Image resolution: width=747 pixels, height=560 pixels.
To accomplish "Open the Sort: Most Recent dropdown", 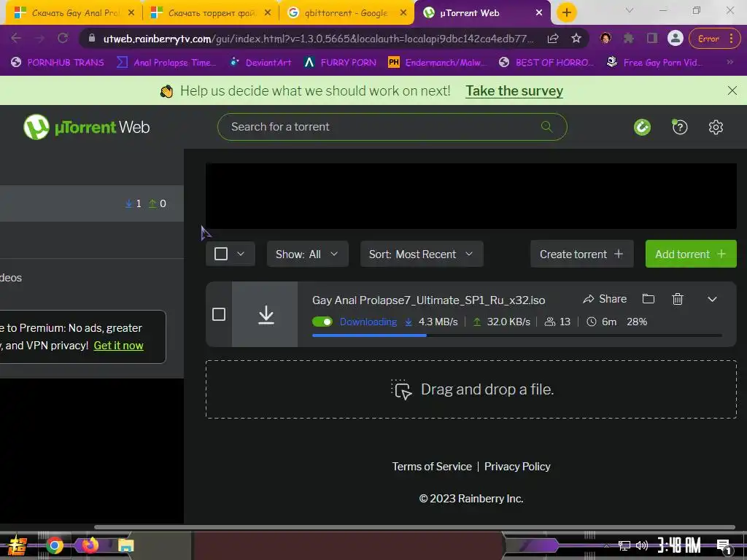I will click(422, 254).
